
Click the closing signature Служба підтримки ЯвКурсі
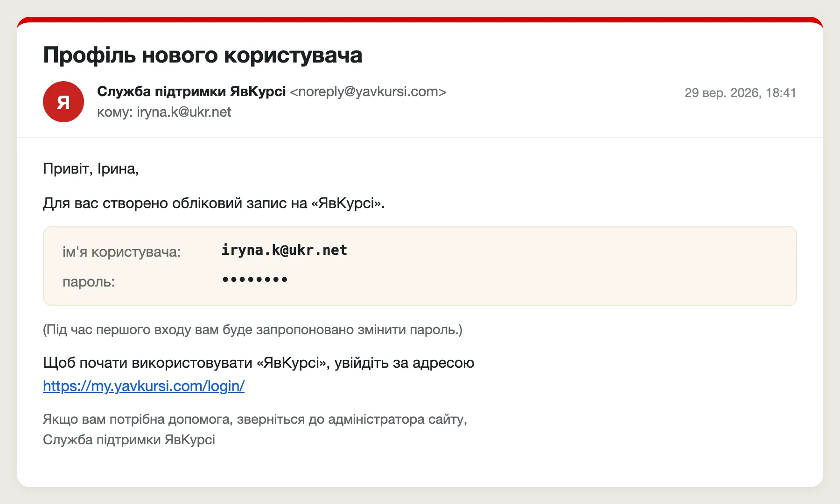click(x=129, y=440)
